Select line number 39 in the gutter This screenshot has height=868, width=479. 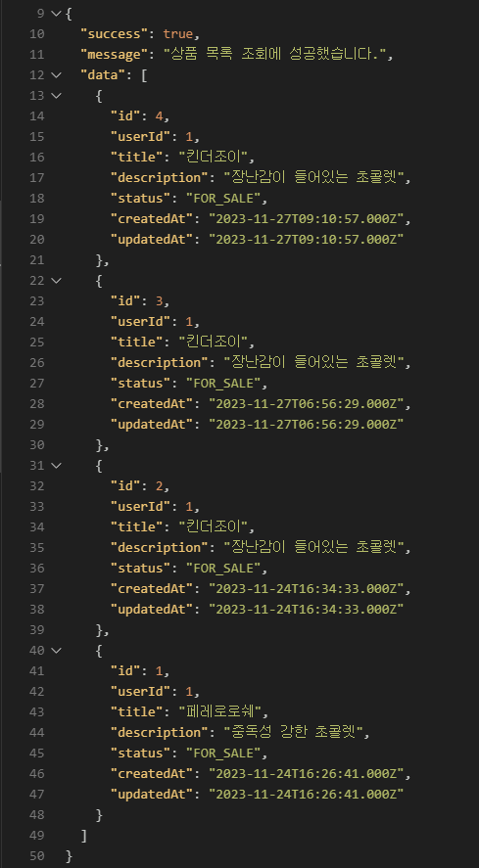click(36, 630)
